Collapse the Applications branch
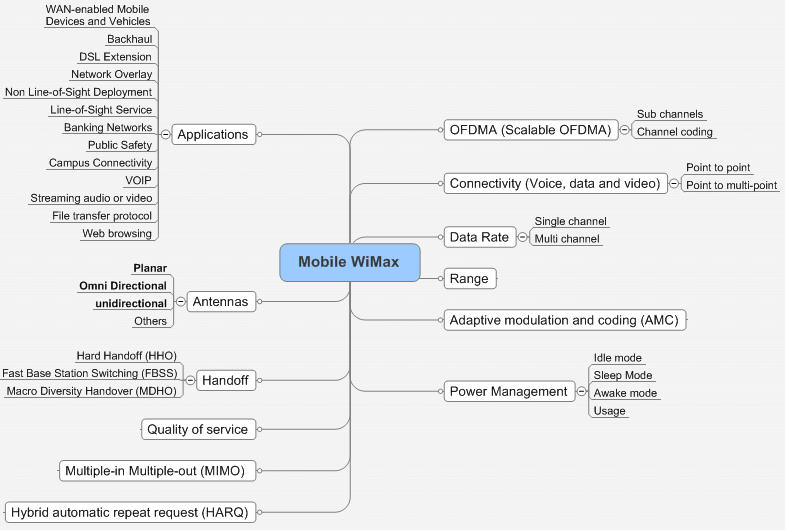 [165, 134]
